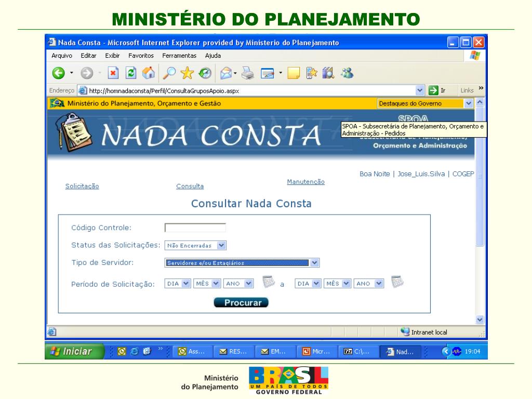Click the tray expand arrow icon
The height and width of the screenshot is (399, 532).
[x=446, y=352]
